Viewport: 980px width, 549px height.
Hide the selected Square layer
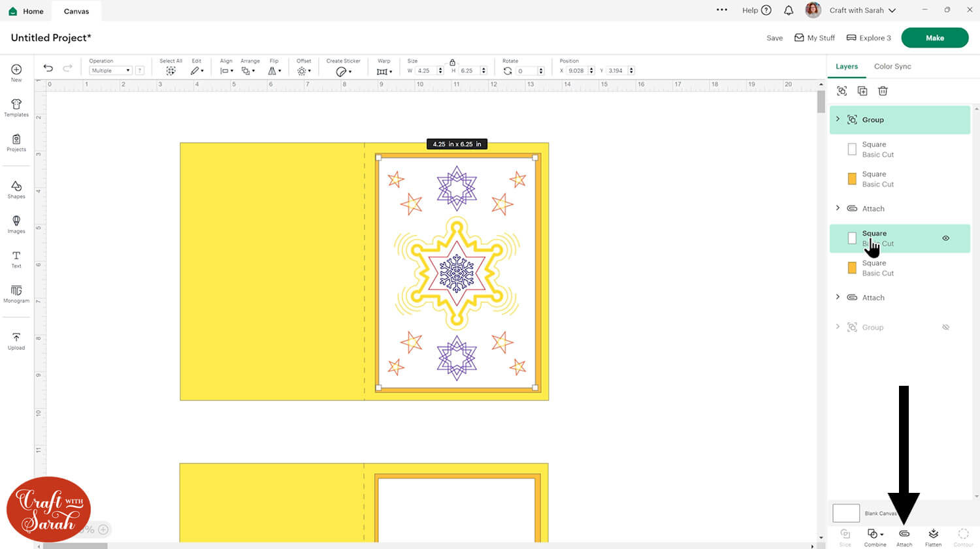click(x=945, y=238)
